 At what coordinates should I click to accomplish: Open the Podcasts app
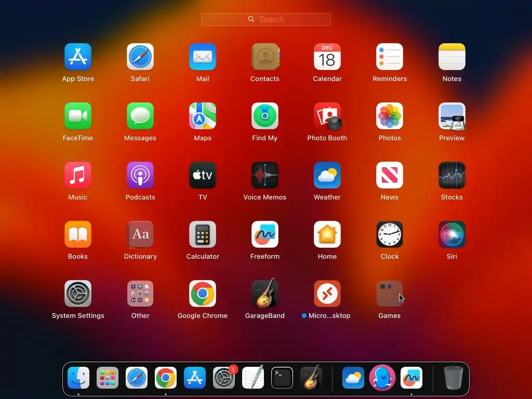coord(140,175)
